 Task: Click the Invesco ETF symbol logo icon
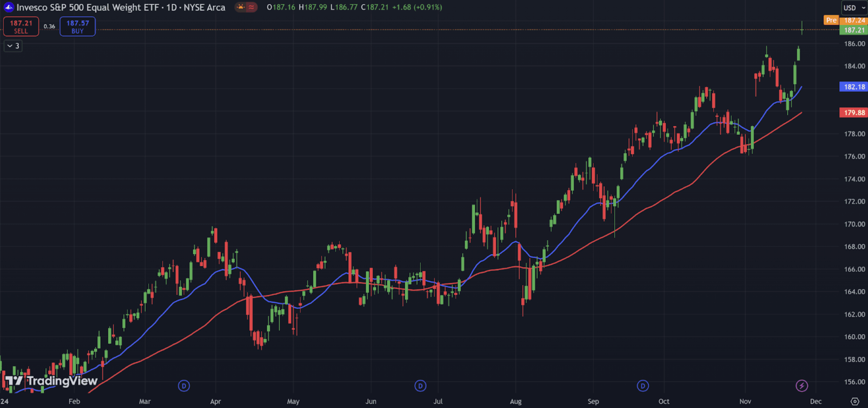click(9, 7)
